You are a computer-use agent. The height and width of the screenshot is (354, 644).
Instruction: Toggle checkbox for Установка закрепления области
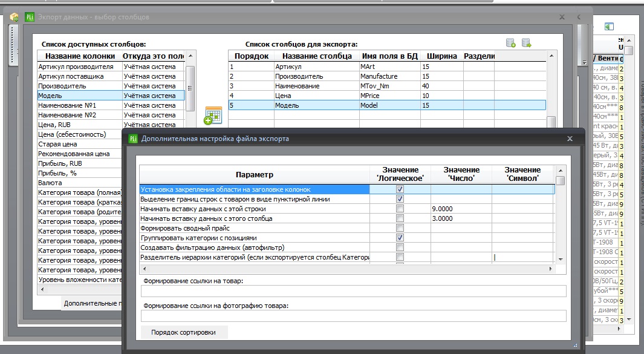point(400,189)
